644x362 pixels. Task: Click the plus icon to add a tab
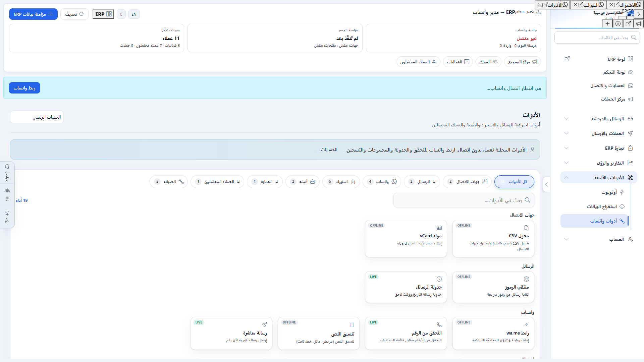click(x=607, y=24)
